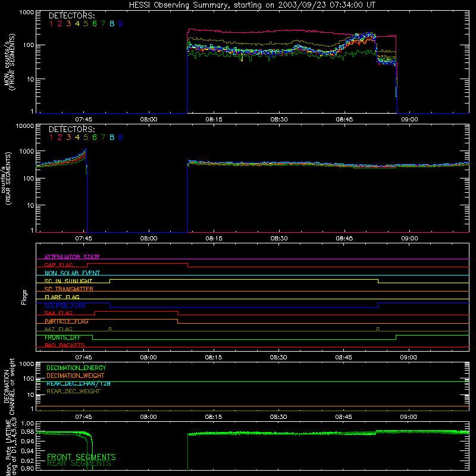Click the SC_IN_SUNLIGHT flag label
The image size is (476, 476).
(x=68, y=281)
